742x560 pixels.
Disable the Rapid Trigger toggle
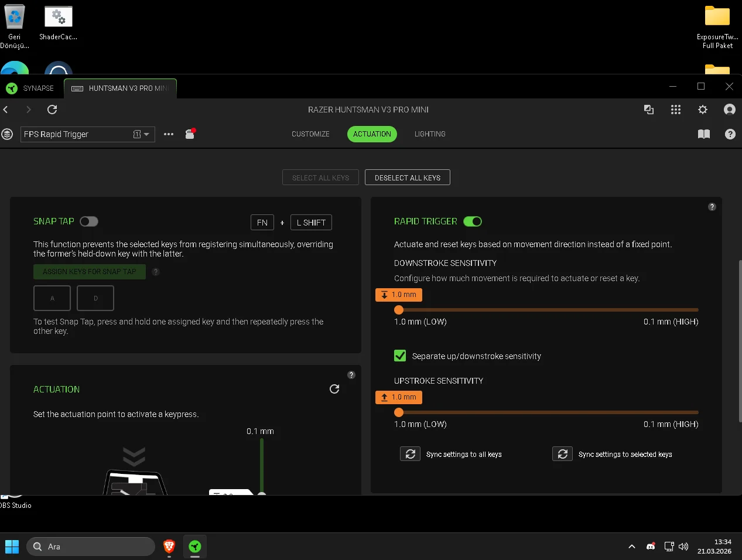pyautogui.click(x=473, y=221)
